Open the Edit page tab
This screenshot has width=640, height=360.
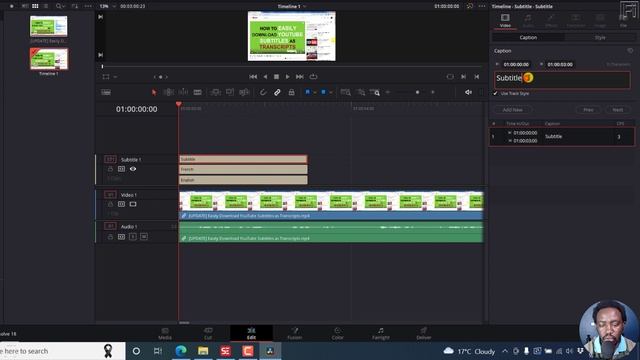251,333
